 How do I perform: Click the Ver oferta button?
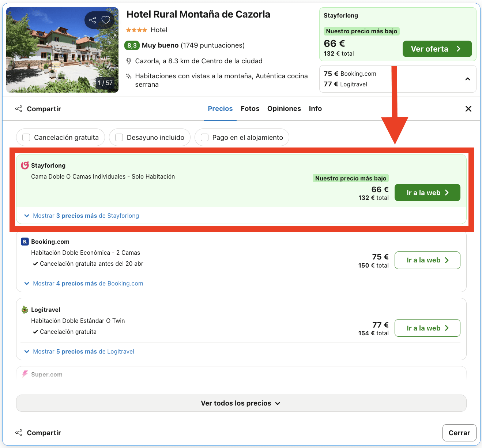coord(437,49)
